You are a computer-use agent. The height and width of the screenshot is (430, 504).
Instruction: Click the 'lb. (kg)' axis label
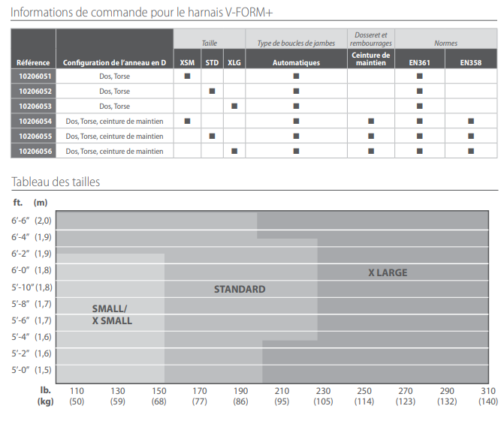pyautogui.click(x=45, y=396)
